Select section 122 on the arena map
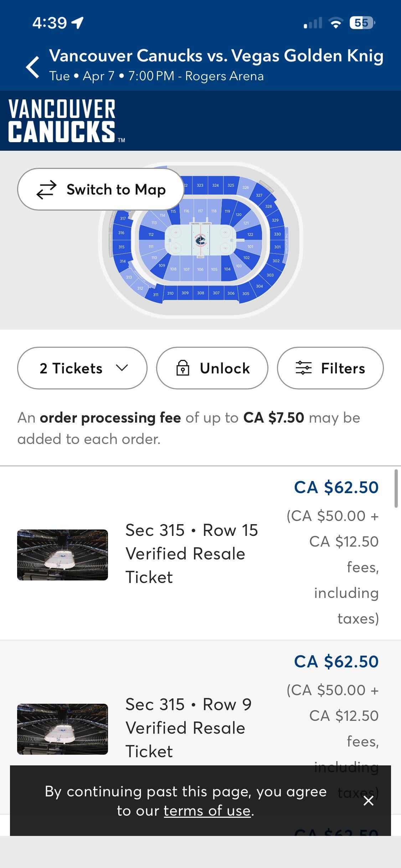The image size is (401, 868). (x=250, y=234)
